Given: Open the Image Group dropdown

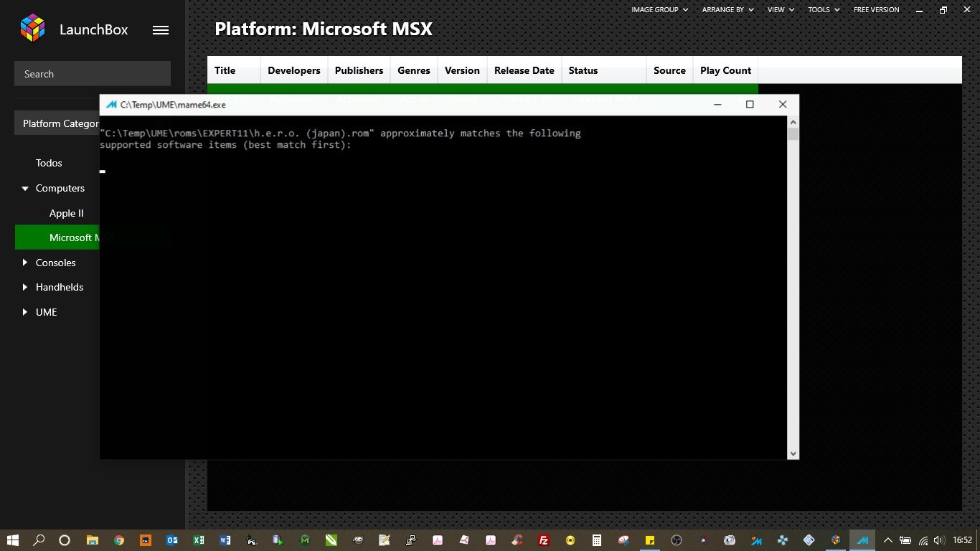Looking at the screenshot, I should (x=659, y=10).
